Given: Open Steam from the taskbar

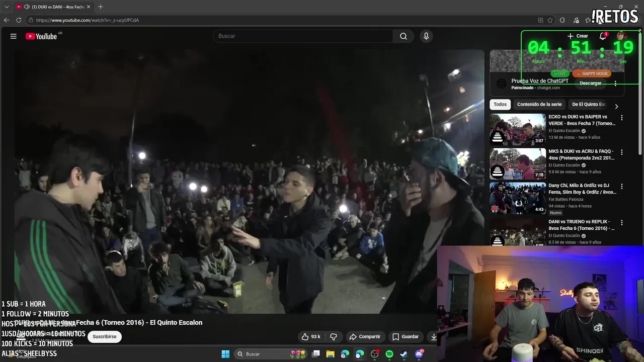Looking at the screenshot, I should [404, 354].
